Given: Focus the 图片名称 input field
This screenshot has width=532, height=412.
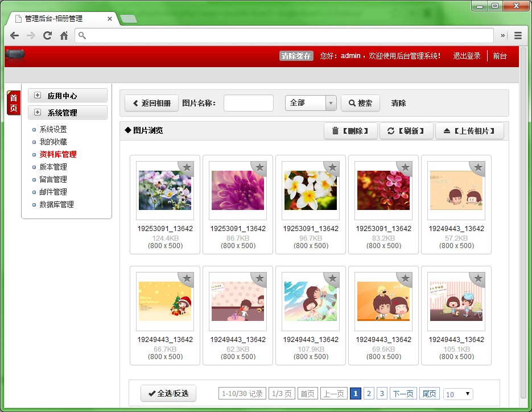Looking at the screenshot, I should coord(248,103).
